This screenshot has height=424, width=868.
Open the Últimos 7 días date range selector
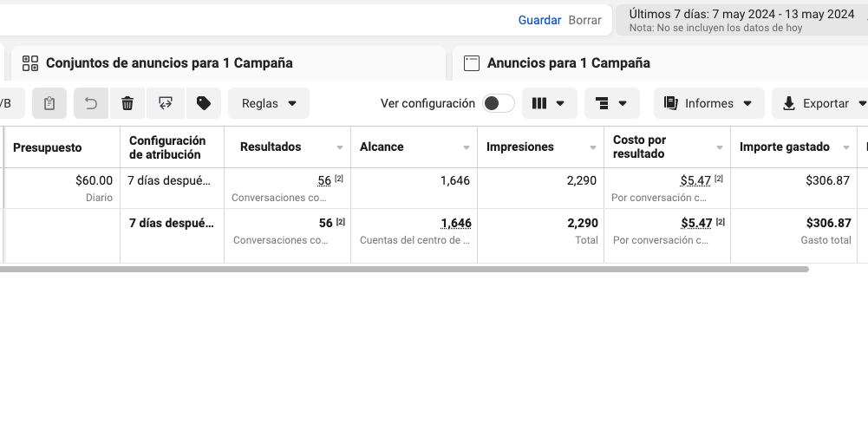pyautogui.click(x=741, y=20)
